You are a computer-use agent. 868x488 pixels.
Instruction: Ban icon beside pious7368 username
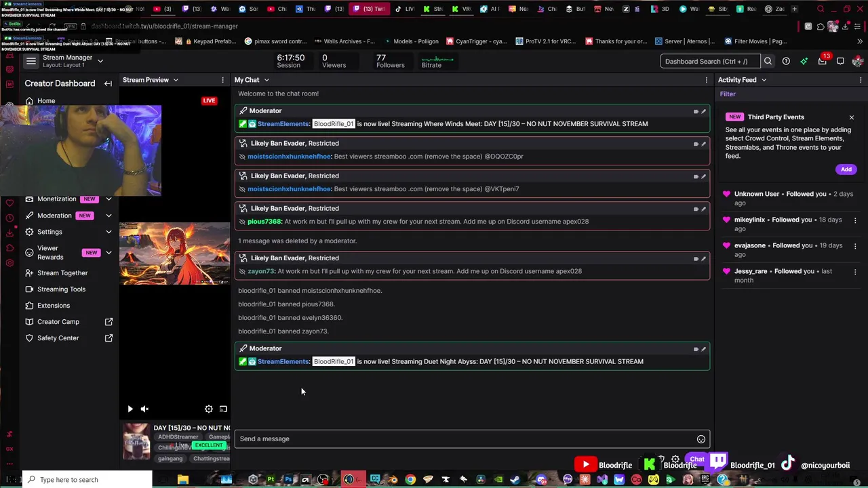[242, 222]
